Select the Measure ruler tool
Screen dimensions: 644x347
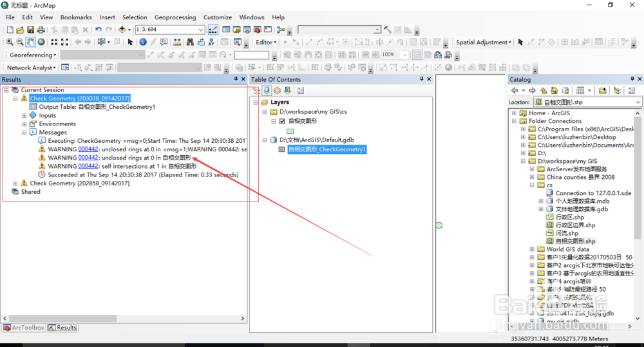click(x=177, y=42)
